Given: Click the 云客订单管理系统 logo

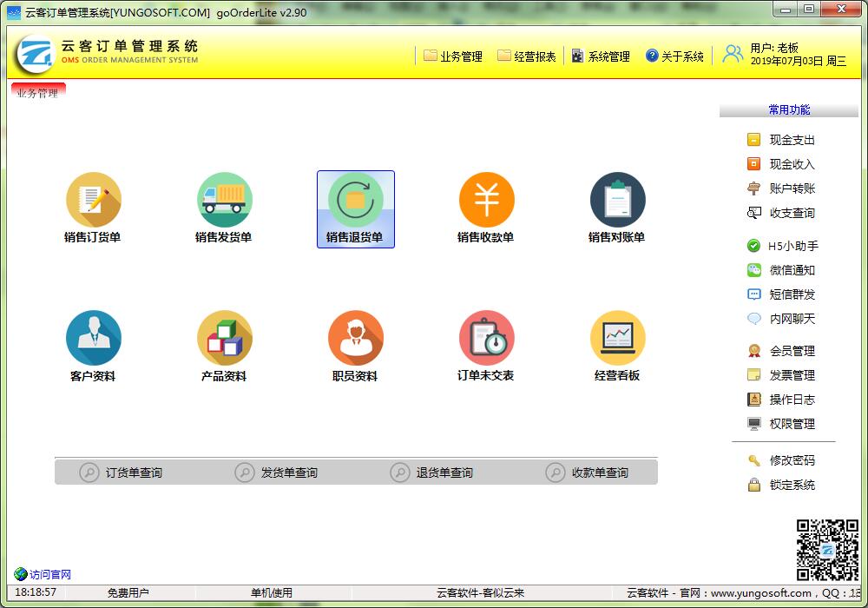Looking at the screenshot, I should point(35,54).
